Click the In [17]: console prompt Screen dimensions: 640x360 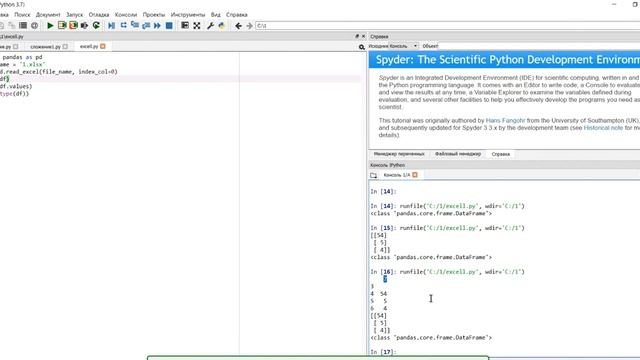pos(383,352)
